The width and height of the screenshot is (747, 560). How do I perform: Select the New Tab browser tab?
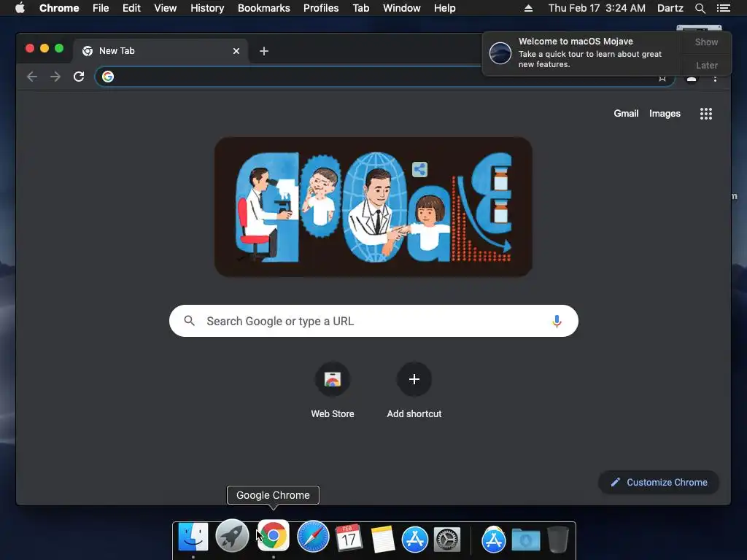click(x=160, y=51)
